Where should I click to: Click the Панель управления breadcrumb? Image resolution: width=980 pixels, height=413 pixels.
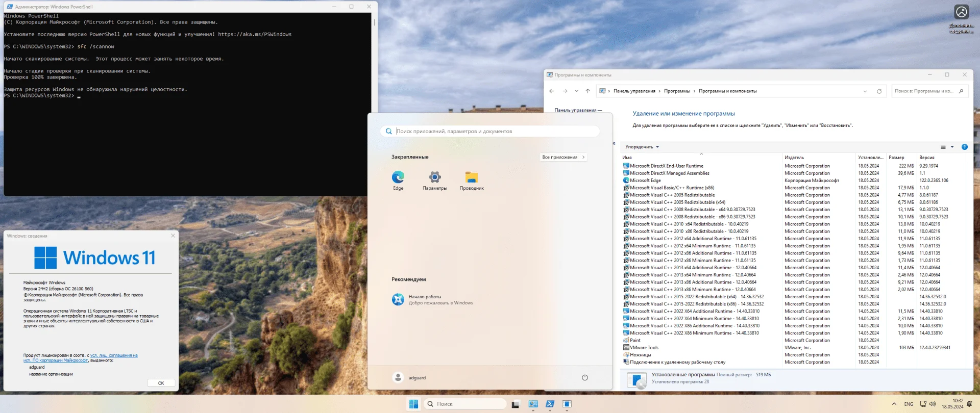(x=634, y=91)
